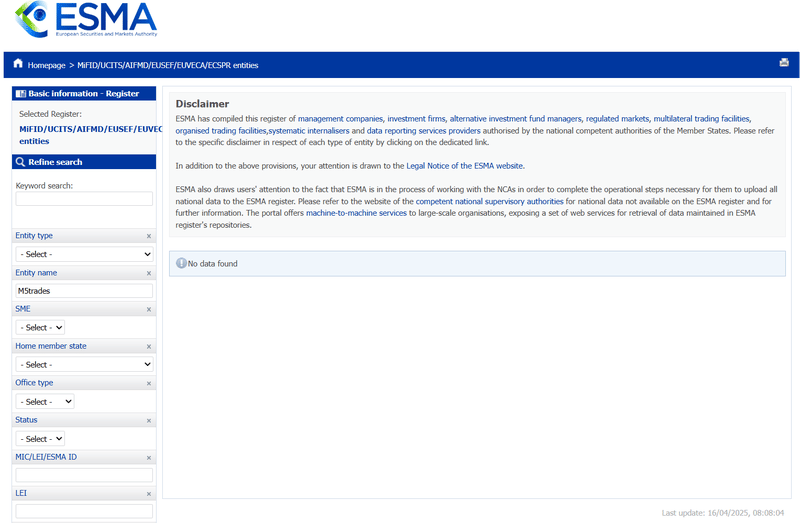The width and height of the screenshot is (800, 523).
Task: Click the MIC/LEI/ESMA ID label
Action: tap(46, 457)
